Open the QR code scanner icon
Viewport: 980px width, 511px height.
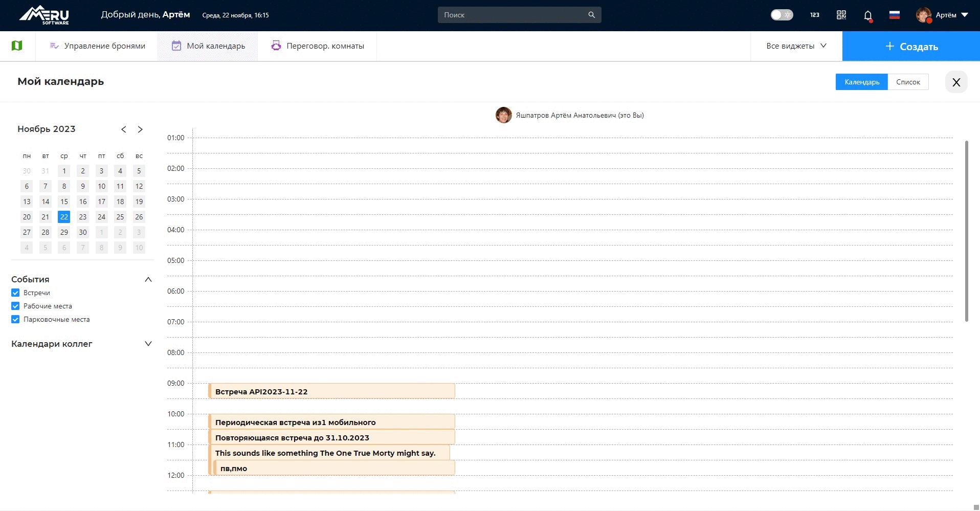click(841, 15)
